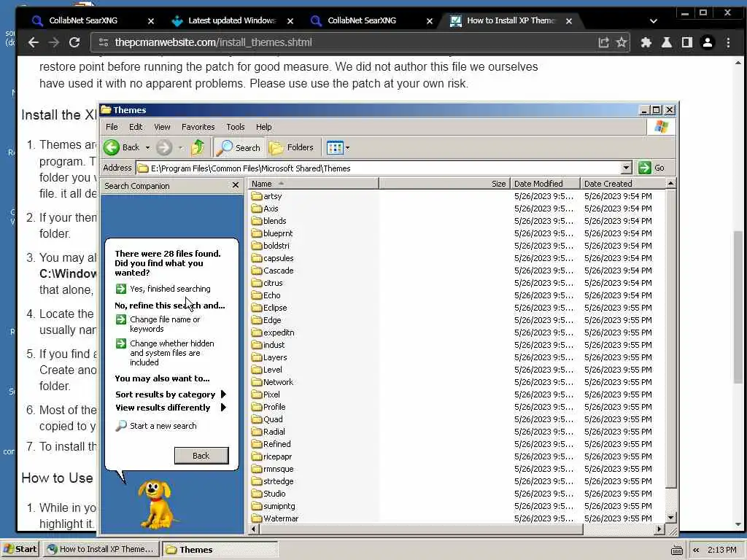Bookmark page with Chrome star icon

pos(622,42)
